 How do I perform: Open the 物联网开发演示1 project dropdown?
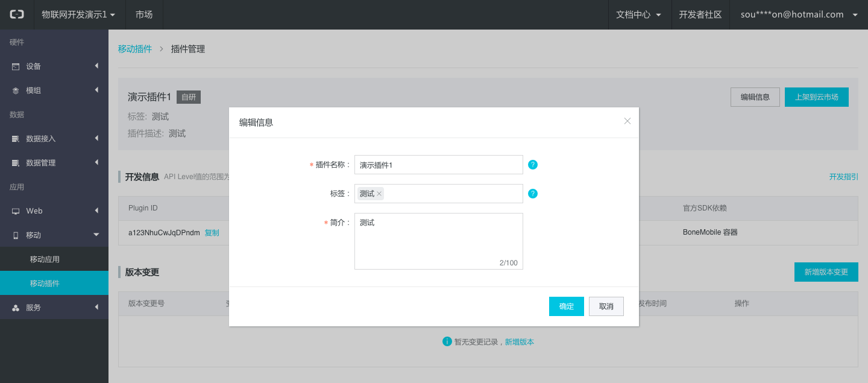click(78, 14)
